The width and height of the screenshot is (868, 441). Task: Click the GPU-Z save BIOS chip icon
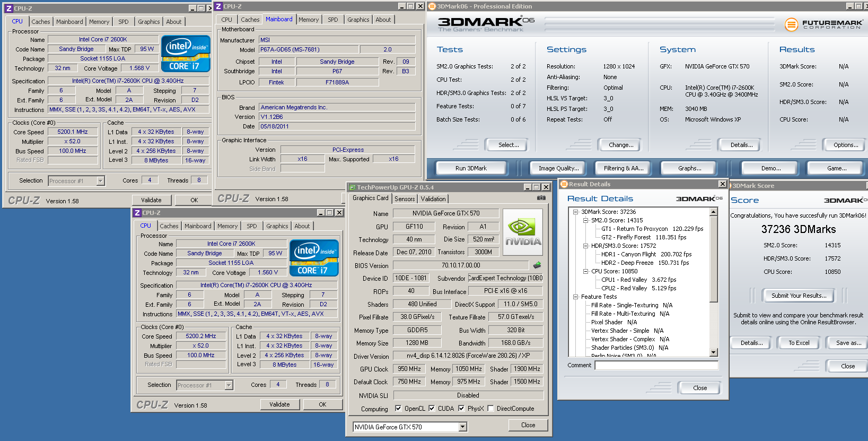[x=537, y=265]
